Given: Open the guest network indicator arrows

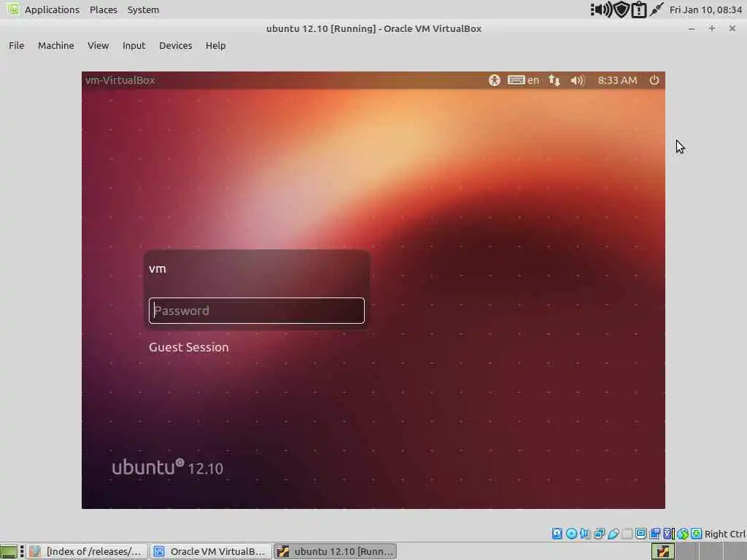Looking at the screenshot, I should (x=554, y=80).
